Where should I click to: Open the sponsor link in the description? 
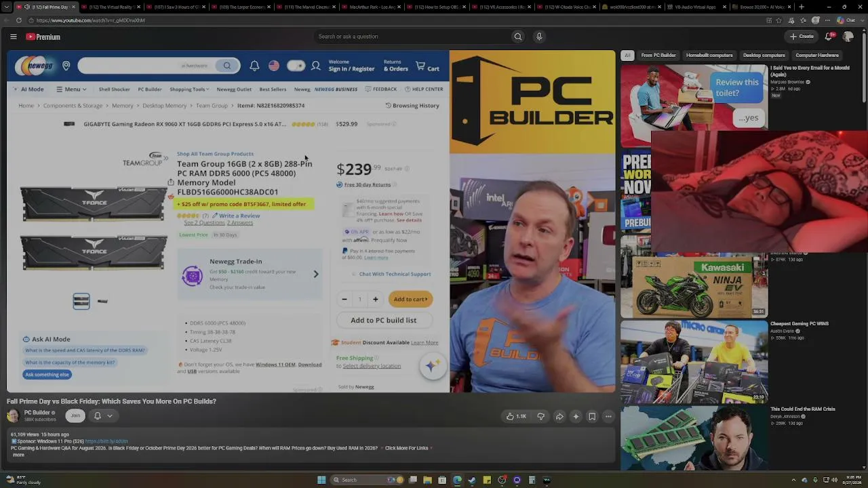coord(106,441)
